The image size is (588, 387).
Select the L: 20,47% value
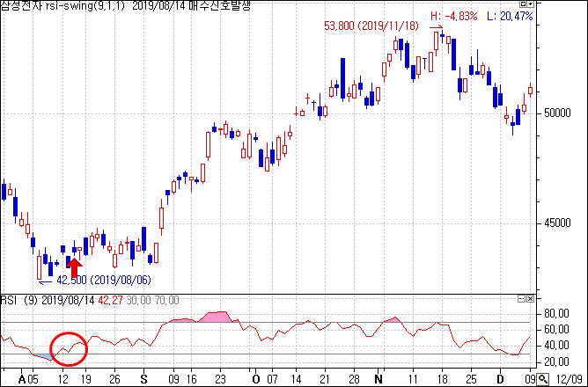[510, 16]
